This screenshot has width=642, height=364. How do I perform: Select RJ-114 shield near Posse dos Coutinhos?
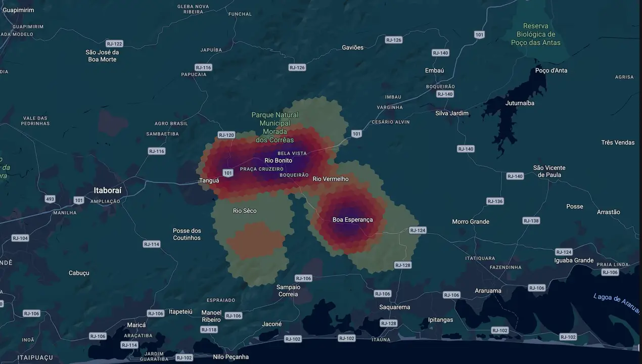point(152,244)
